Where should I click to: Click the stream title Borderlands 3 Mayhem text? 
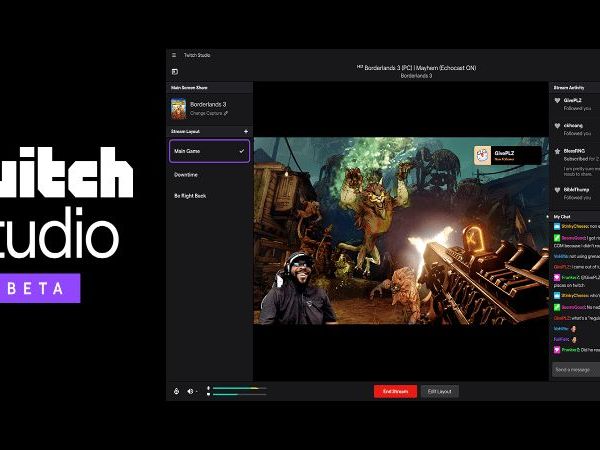click(416, 68)
